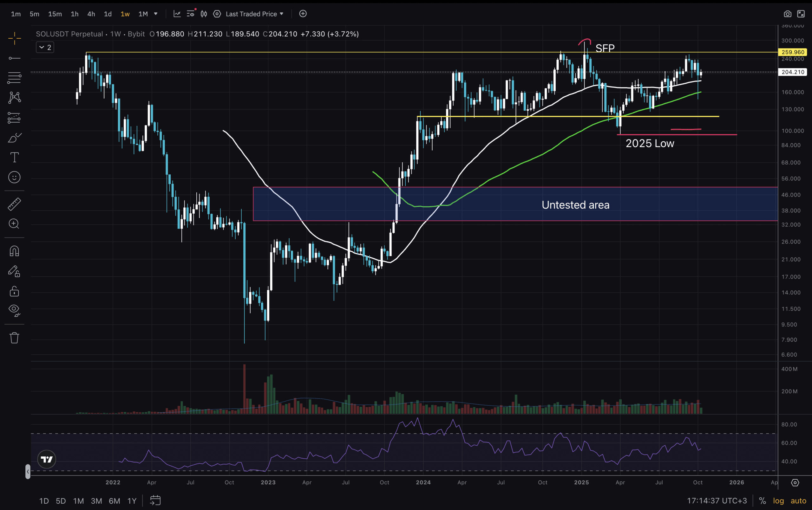The height and width of the screenshot is (510, 812).
Task: Toggle Magnet mode on
Action: coord(14,251)
